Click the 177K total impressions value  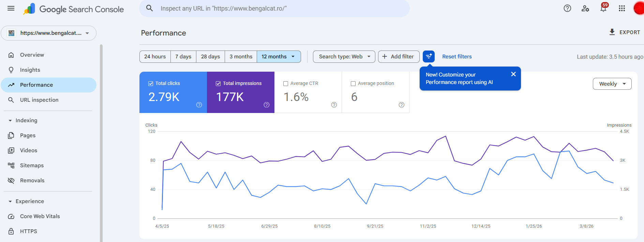pyautogui.click(x=230, y=97)
